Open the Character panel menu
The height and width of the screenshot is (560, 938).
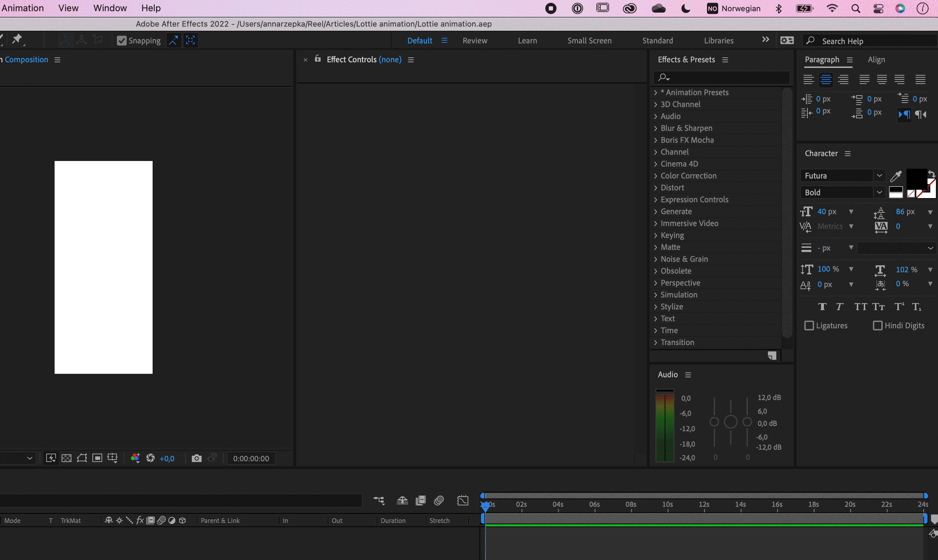(x=847, y=154)
